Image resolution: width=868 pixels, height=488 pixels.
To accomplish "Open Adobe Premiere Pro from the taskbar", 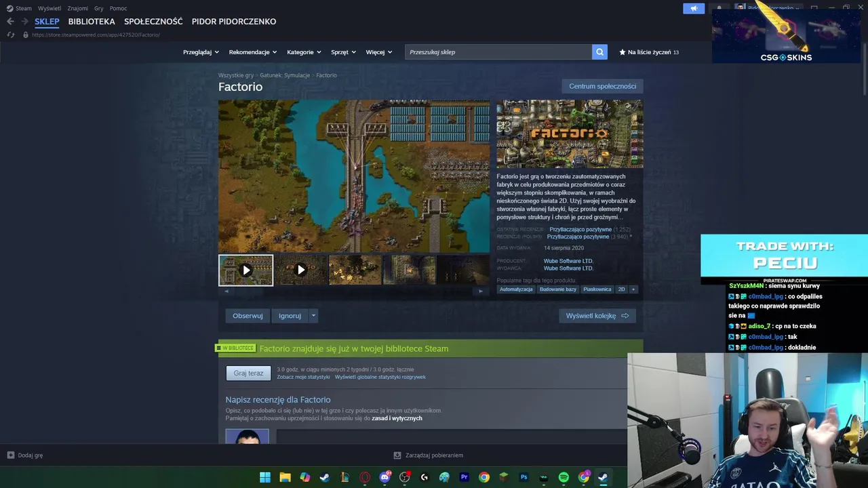I will point(465,477).
